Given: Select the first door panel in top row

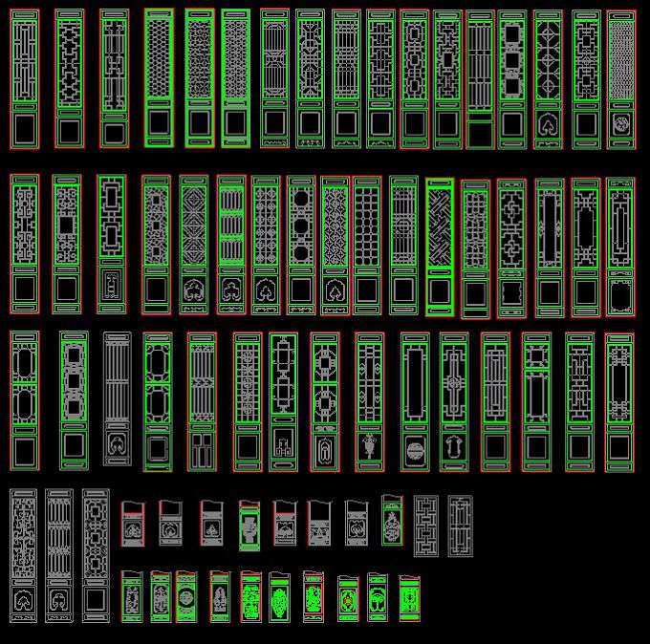Looking at the screenshot, I should pos(25,78).
